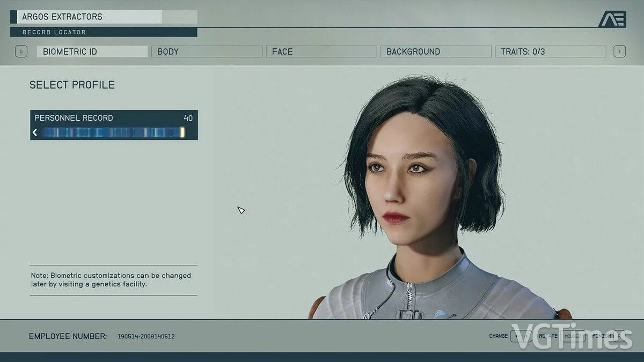The height and width of the screenshot is (362, 644).
Task: Click the Change label in the footer
Action: (x=498, y=336)
